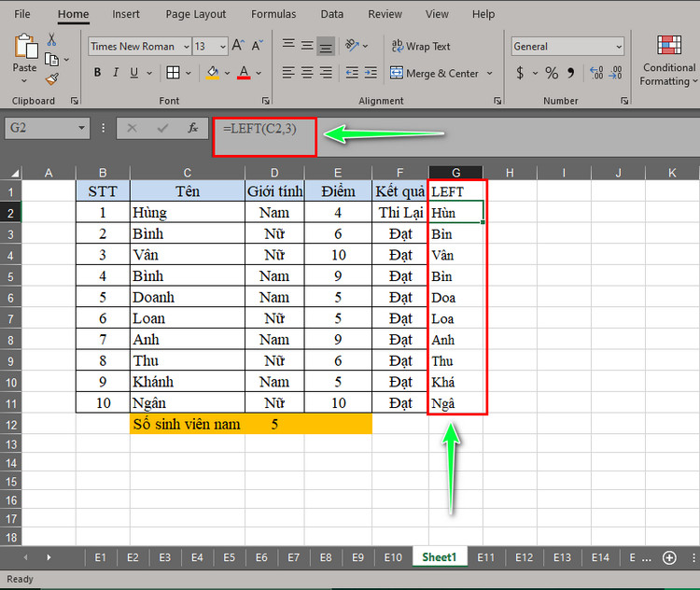Switch to Formulas tab
This screenshot has height=590, width=700.
(273, 14)
